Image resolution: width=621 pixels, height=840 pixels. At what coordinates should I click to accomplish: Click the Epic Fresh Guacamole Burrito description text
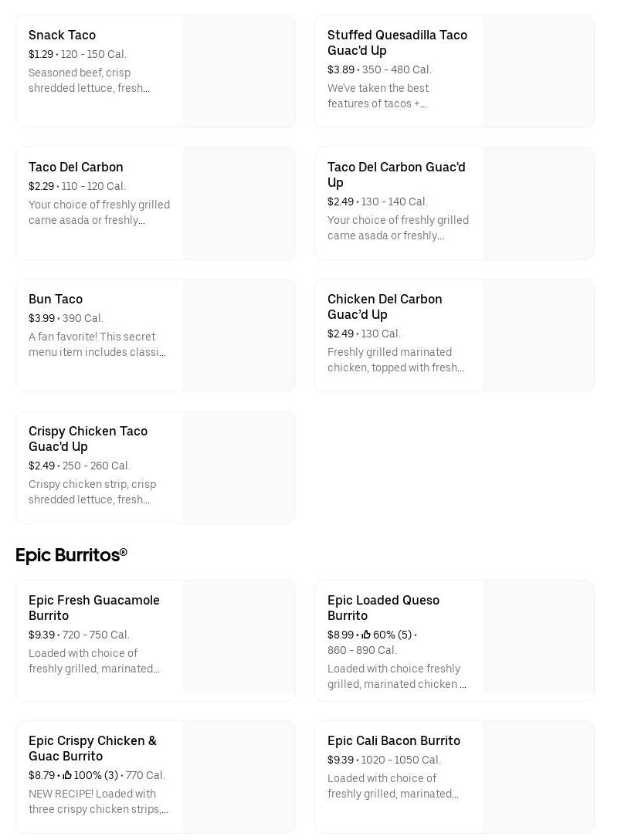[x=94, y=661]
